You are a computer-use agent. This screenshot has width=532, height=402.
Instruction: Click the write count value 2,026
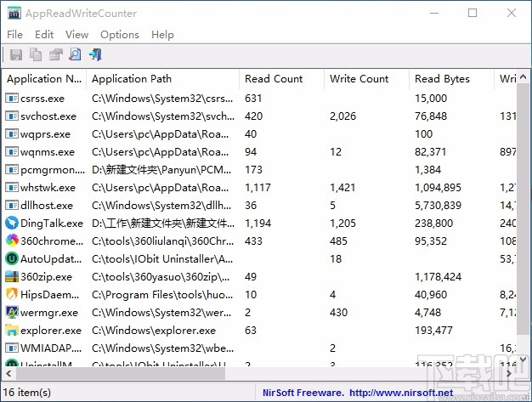343,116
